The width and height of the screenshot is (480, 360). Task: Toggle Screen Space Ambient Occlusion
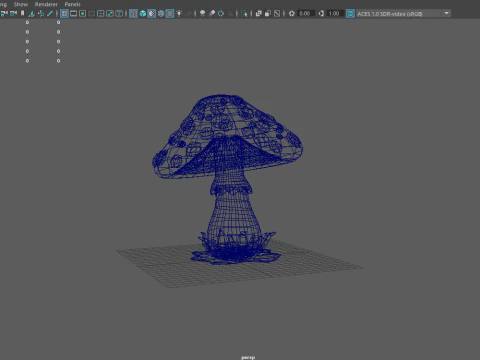[x=202, y=13]
